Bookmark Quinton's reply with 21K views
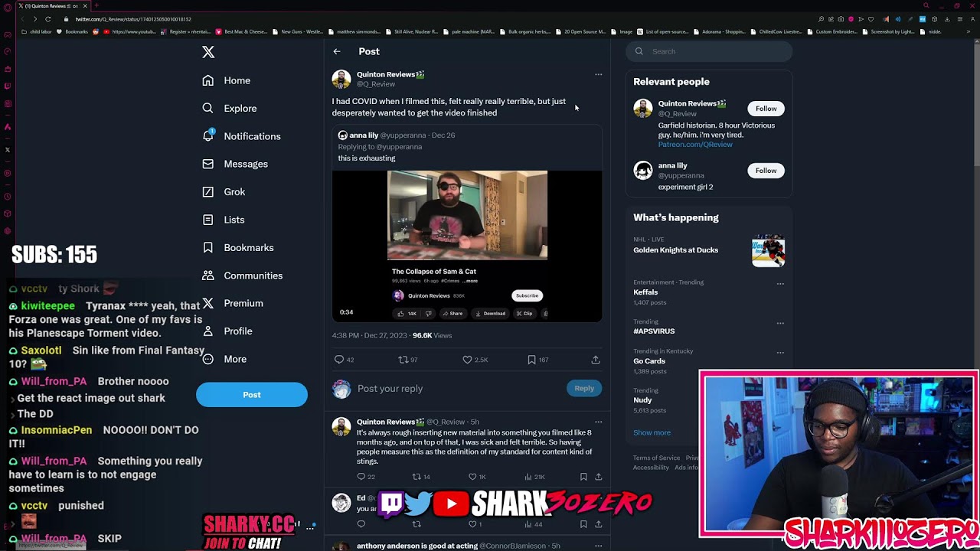This screenshot has width=980, height=551. pyautogui.click(x=583, y=477)
